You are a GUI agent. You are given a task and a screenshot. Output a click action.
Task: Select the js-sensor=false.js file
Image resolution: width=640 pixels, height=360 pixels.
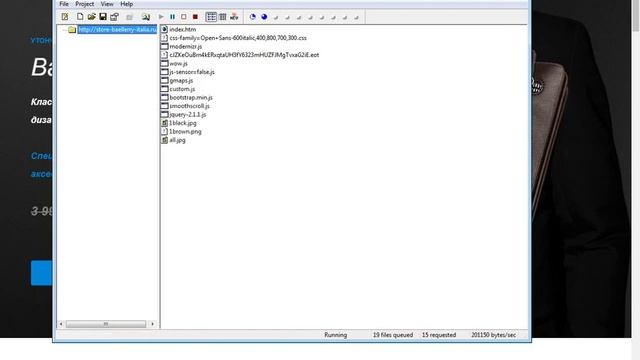tap(192, 72)
